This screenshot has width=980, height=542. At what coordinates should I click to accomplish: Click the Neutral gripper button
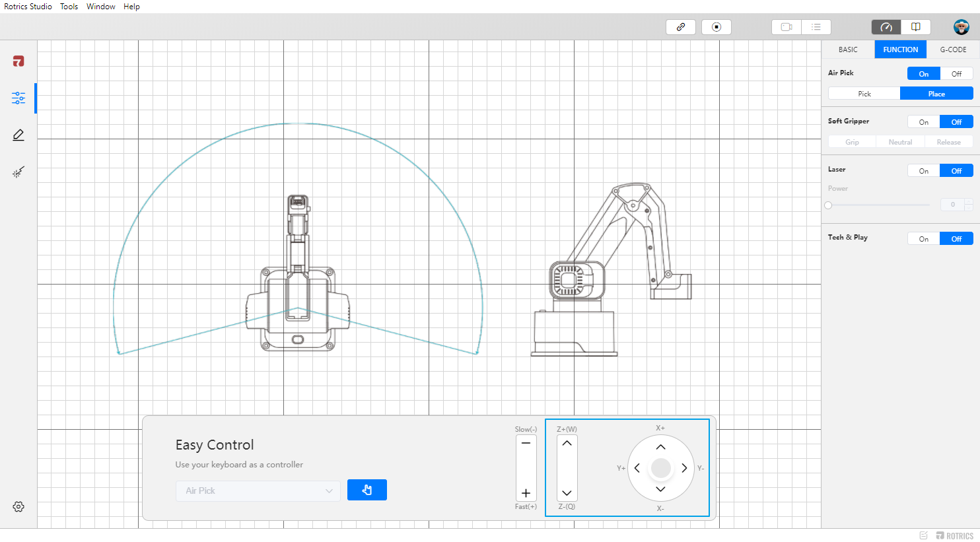coord(900,142)
